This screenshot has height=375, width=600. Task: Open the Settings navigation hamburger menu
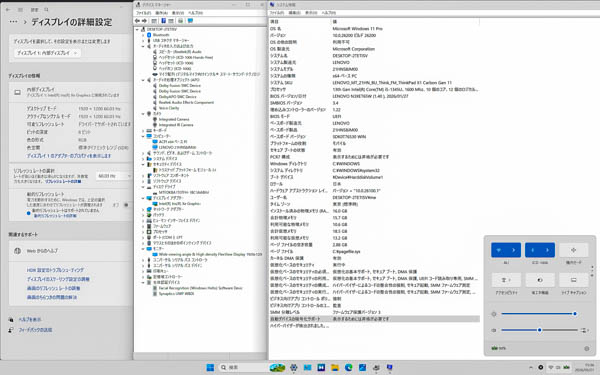click(21, 10)
